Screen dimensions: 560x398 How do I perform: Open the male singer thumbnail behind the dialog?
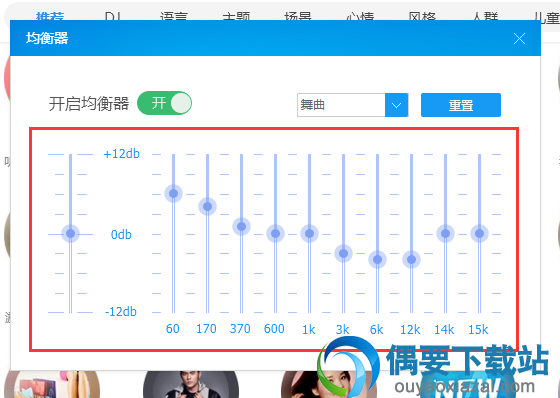tap(191, 384)
